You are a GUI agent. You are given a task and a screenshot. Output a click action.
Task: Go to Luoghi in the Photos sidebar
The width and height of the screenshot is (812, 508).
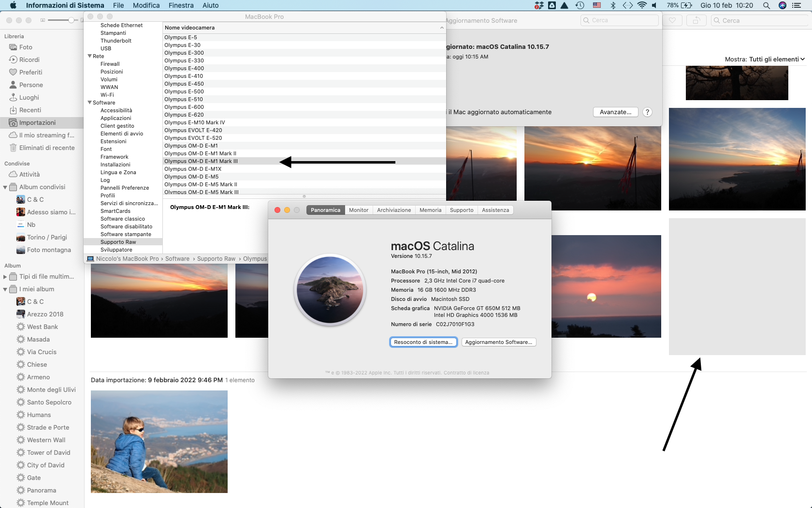pos(29,97)
